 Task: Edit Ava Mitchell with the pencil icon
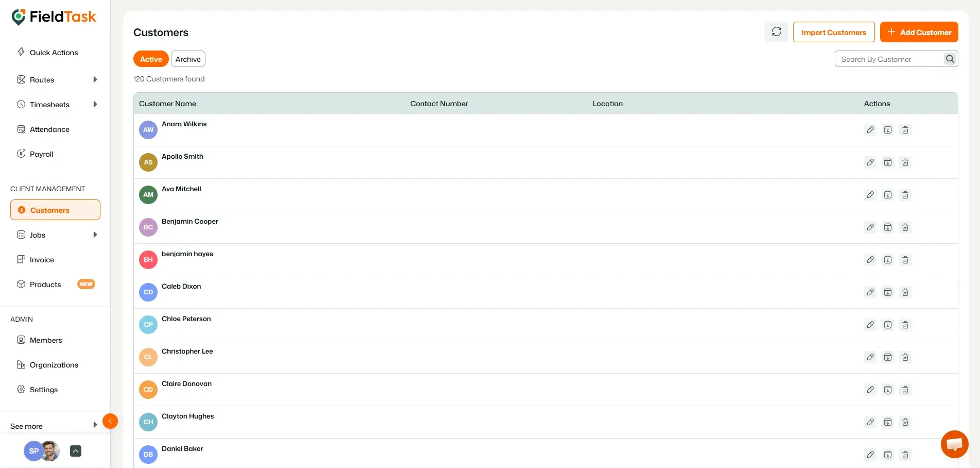(x=870, y=195)
